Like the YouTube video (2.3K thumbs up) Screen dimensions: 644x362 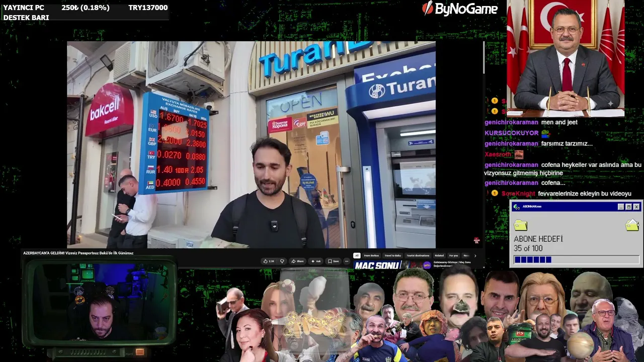[x=269, y=261]
